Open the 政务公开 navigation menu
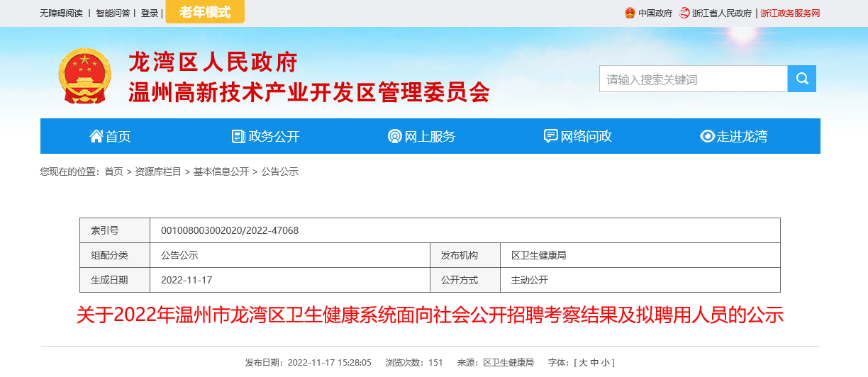Screen dimensions: 868x377 (267, 136)
